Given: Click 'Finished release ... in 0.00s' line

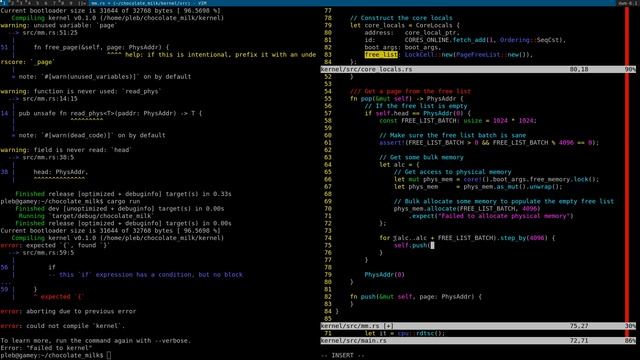Looking at the screenshot, I should click(x=123, y=224).
